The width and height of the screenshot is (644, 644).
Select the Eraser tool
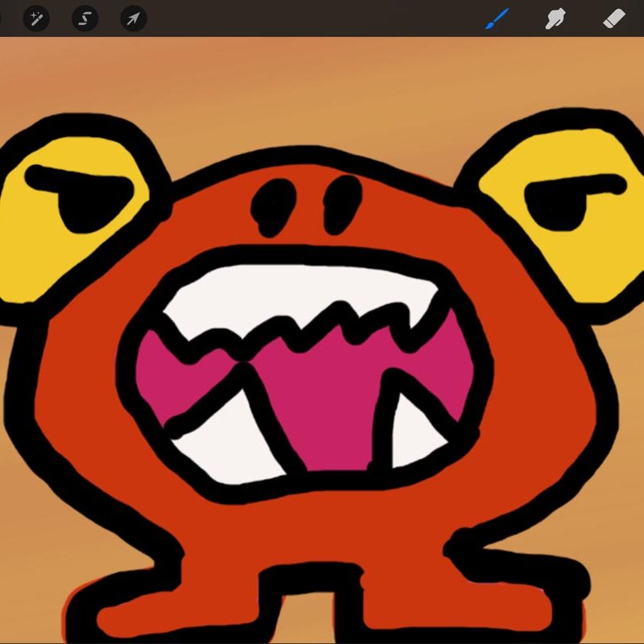pyautogui.click(x=614, y=18)
